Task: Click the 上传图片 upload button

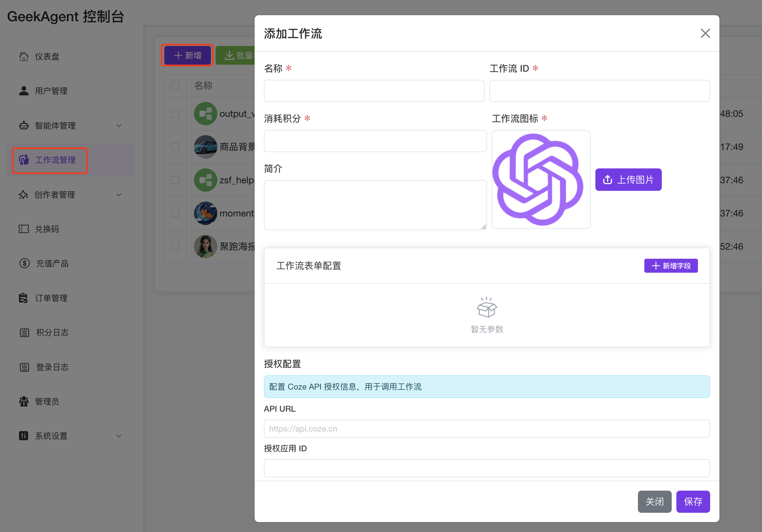Action: (628, 179)
